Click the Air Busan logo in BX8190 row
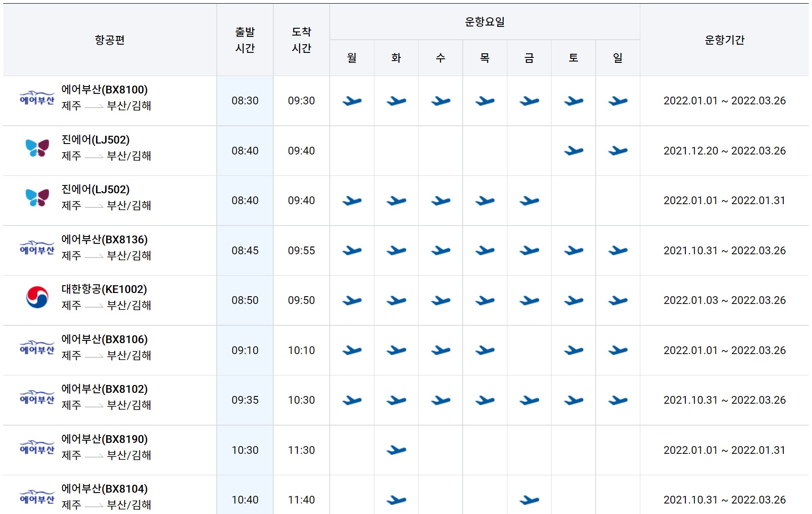 (37, 447)
